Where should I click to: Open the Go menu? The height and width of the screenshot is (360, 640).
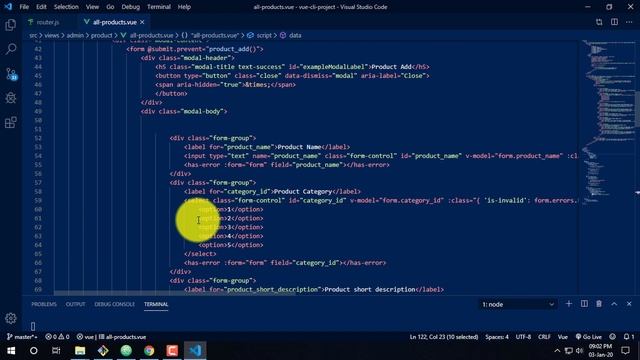tap(110, 7)
